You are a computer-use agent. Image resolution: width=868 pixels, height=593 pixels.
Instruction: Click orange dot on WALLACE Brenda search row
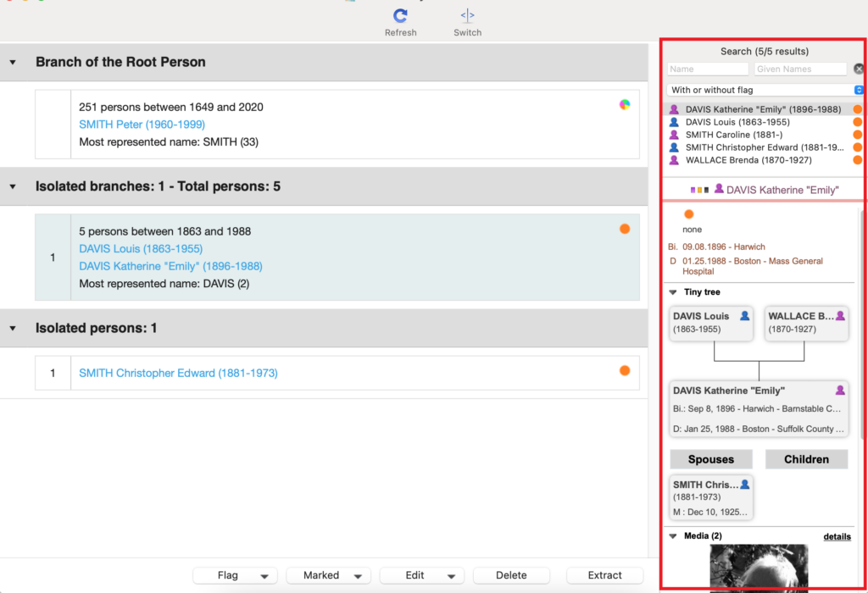tap(858, 160)
